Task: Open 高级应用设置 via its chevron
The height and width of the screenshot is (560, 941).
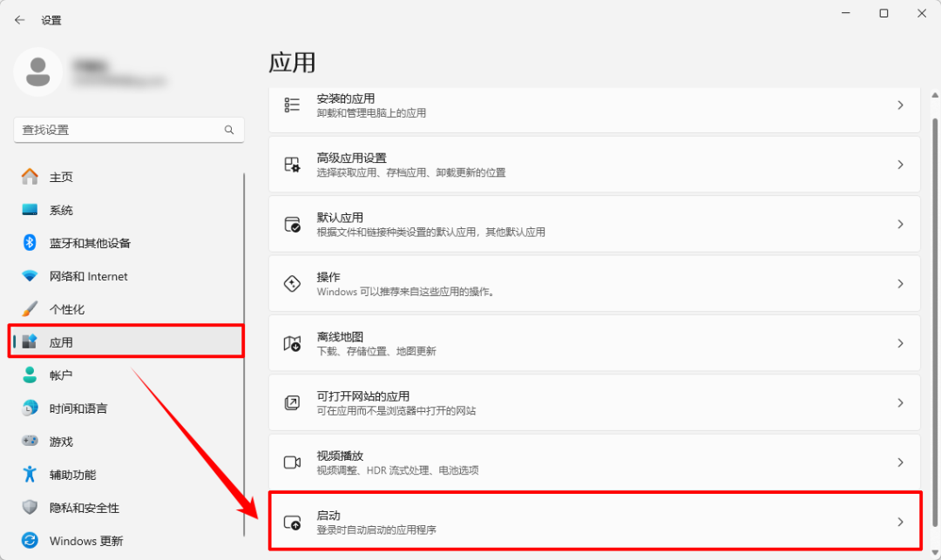Action: point(900,165)
